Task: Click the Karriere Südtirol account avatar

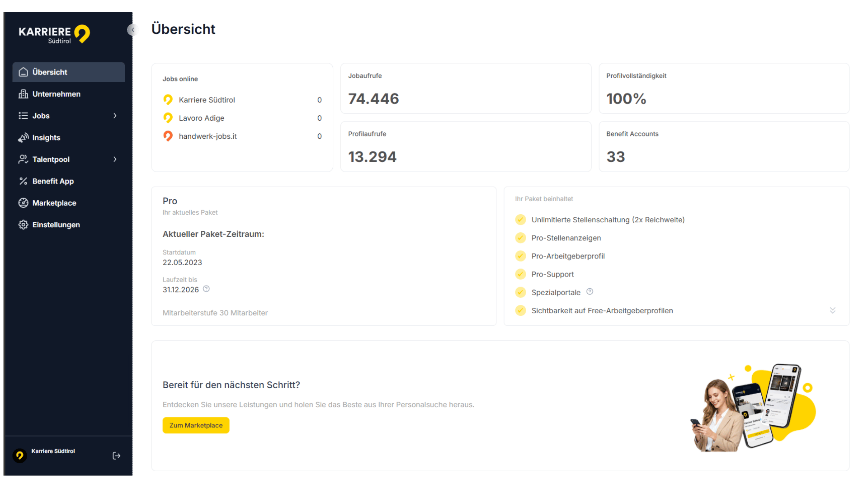Action: pos(19,455)
